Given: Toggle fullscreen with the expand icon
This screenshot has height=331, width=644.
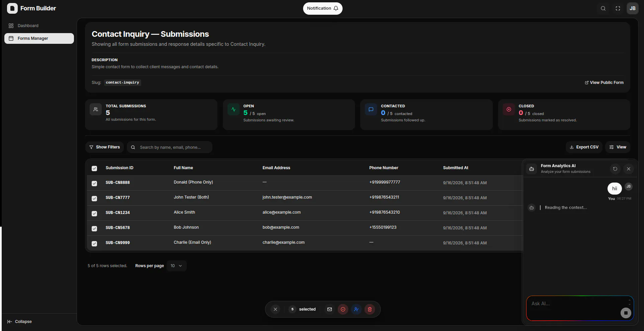Looking at the screenshot, I should (x=618, y=8).
